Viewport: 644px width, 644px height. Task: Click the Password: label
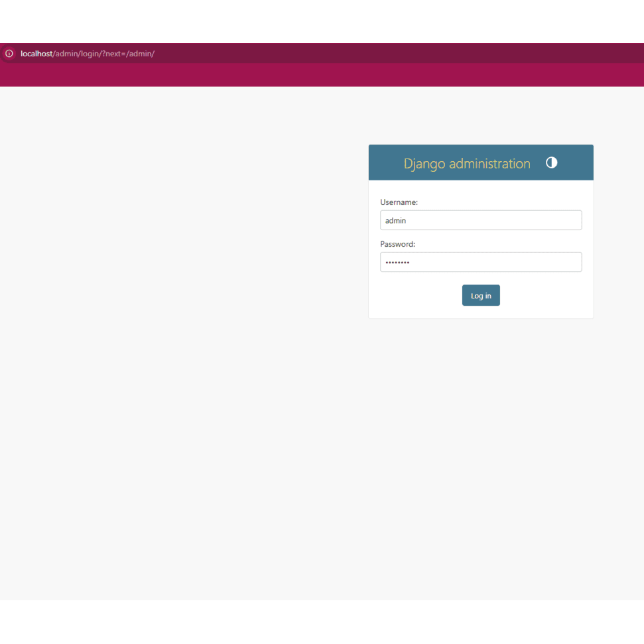tap(397, 244)
